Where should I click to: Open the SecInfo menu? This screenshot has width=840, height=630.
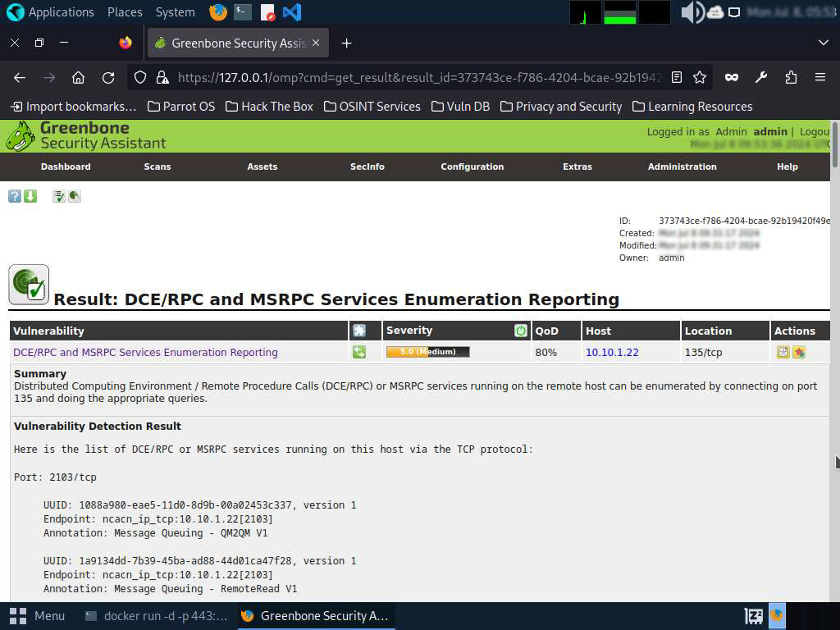[367, 167]
